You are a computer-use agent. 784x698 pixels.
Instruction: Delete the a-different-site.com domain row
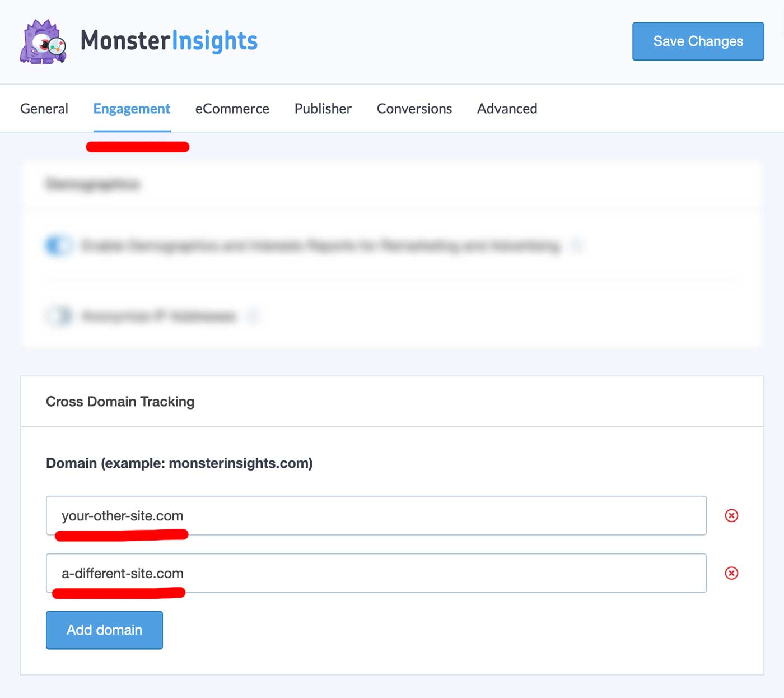pos(731,573)
